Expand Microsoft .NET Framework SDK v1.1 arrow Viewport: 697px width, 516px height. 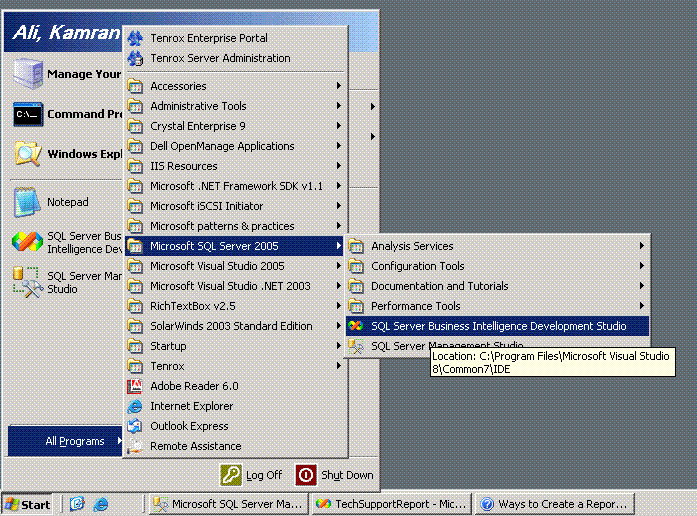[339, 185]
